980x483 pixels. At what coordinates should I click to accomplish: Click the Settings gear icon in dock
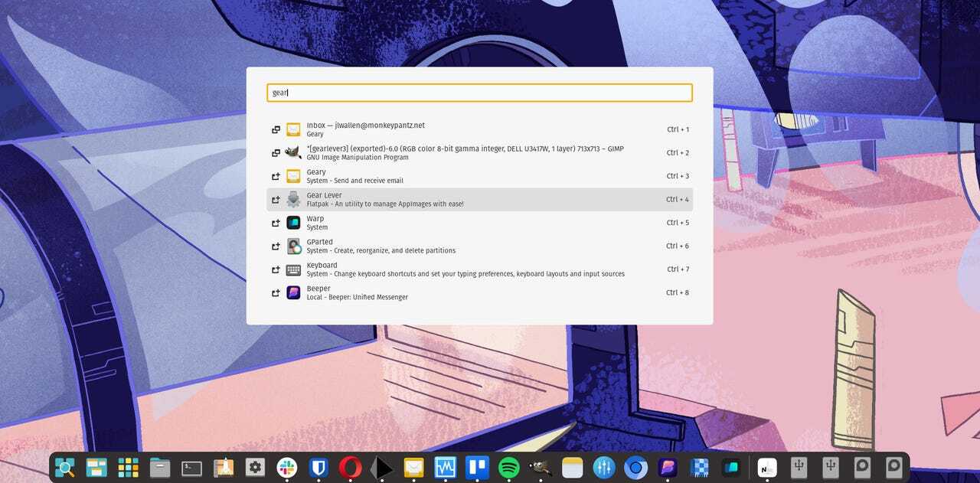point(255,467)
